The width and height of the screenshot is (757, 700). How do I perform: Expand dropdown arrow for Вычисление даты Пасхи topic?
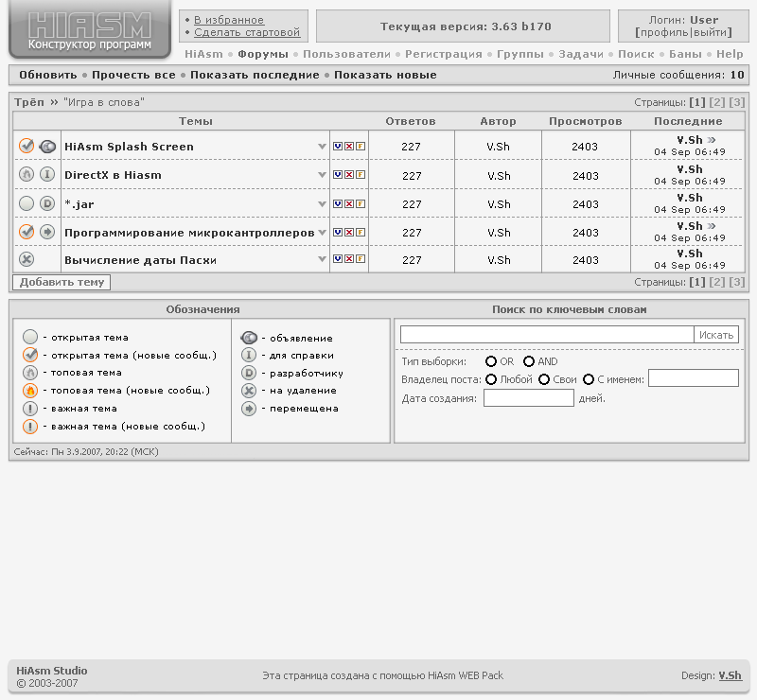click(x=323, y=260)
